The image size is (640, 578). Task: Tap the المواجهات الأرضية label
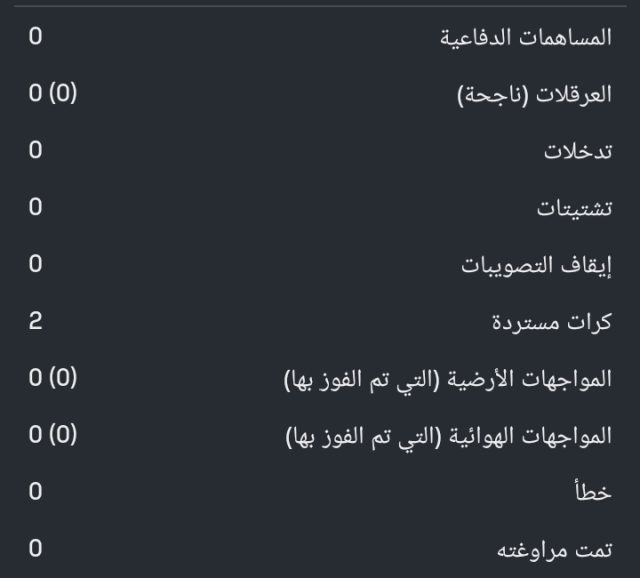448,380
